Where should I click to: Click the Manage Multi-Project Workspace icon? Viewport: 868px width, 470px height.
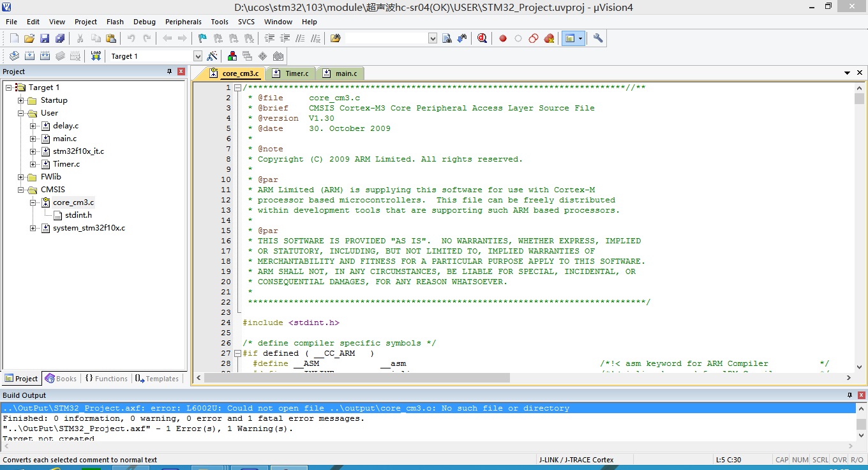click(x=247, y=56)
